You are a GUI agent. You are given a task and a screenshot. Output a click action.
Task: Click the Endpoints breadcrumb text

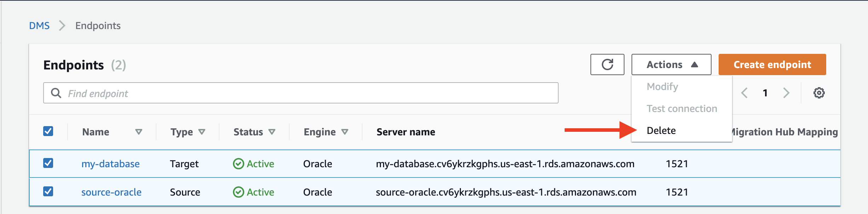(98, 26)
